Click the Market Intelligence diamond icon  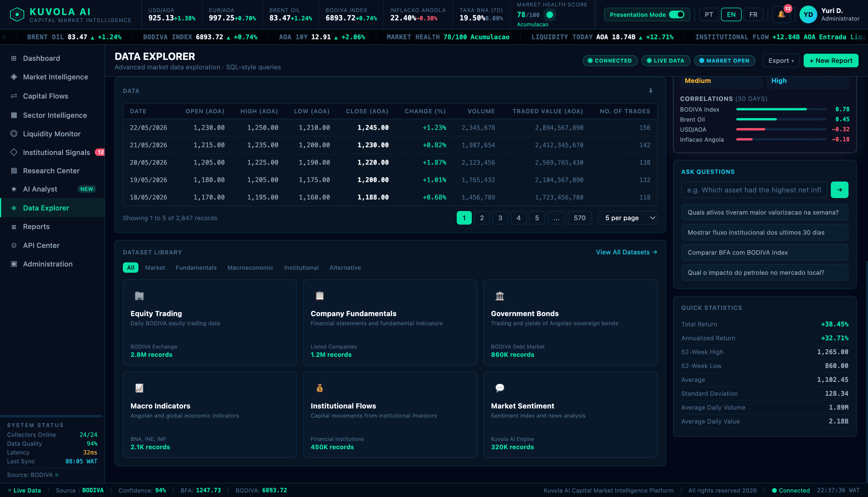(14, 77)
